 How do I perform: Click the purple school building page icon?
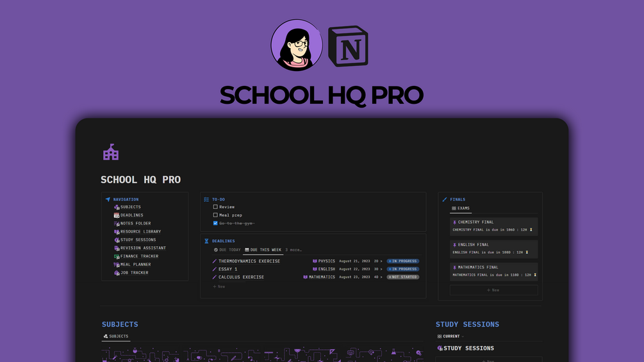(111, 152)
